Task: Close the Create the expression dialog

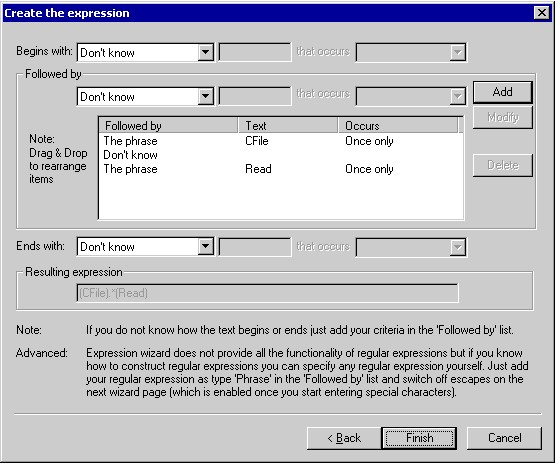Action: click(542, 13)
